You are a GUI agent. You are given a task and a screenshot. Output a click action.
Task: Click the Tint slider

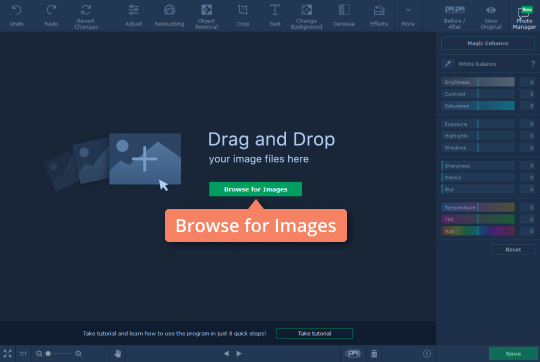coord(478,219)
